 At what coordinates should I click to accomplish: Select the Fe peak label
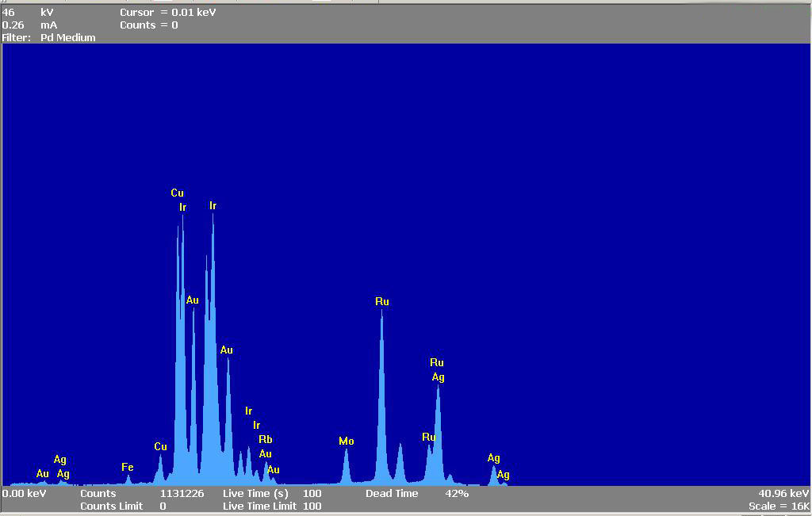click(127, 468)
